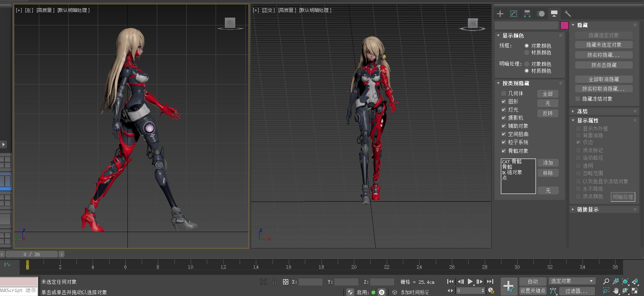Uncheck the 辅助对象 category checkbox
The height and width of the screenshot is (296, 644).
[504, 126]
